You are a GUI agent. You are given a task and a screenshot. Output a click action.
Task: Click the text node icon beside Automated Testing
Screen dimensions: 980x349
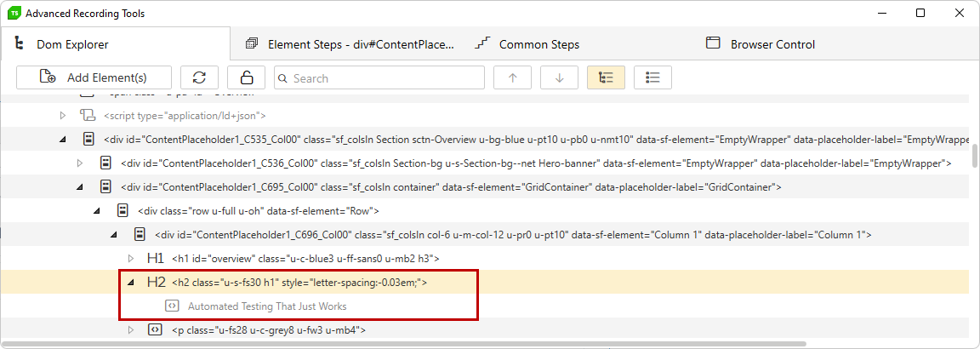click(x=171, y=306)
